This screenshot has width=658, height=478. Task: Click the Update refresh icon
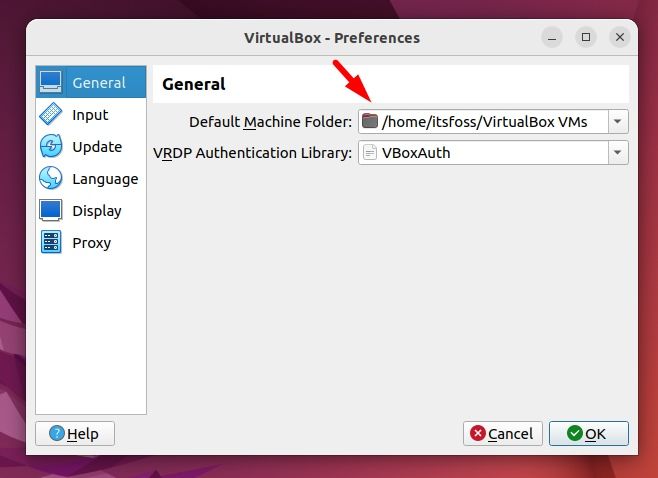coord(51,146)
